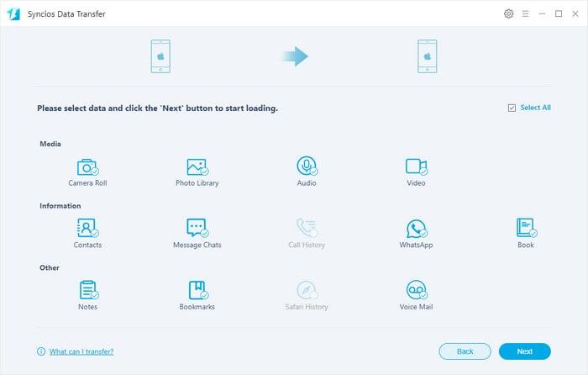Choose the Audio microphone icon

307,166
